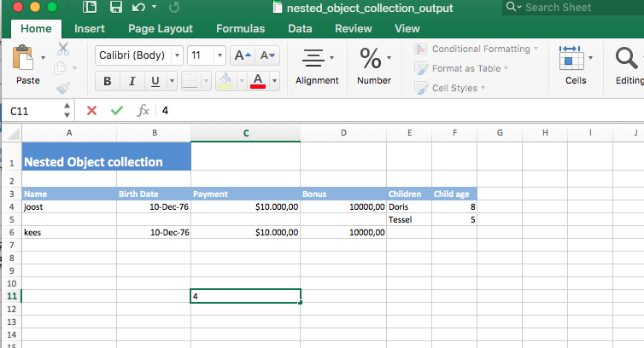The width and height of the screenshot is (644, 348).
Task: Click the Paste clipboard icon
Action: coord(22,58)
